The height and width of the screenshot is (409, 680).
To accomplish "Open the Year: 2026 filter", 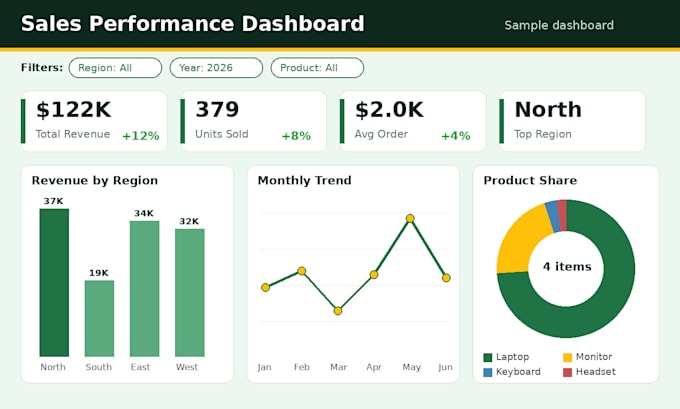I will 216,68.
